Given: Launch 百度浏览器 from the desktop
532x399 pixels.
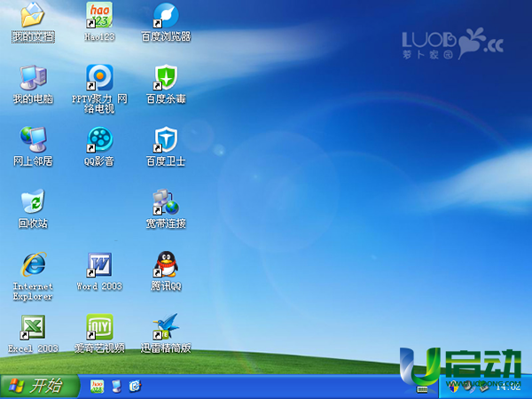Looking at the screenshot, I should [166, 15].
